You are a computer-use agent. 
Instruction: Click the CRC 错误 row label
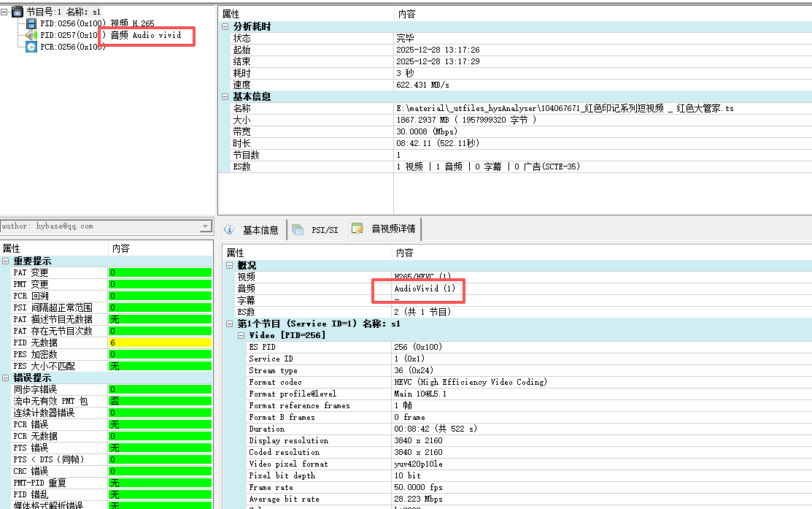pos(31,471)
